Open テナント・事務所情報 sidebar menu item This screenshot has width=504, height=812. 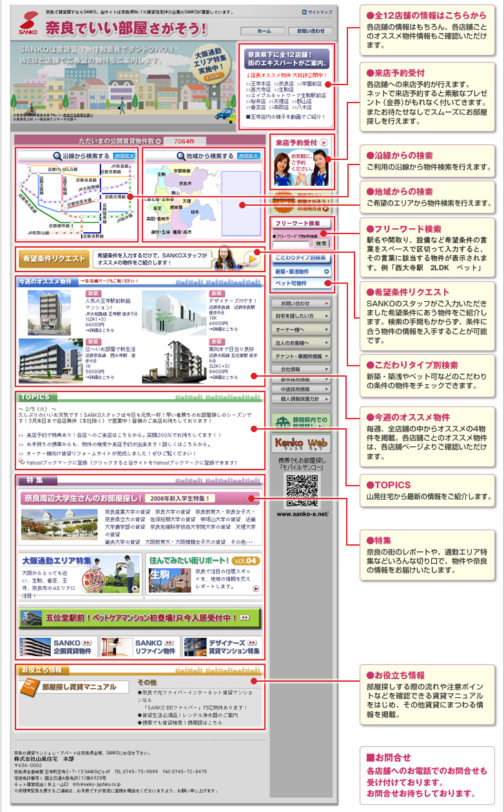(x=302, y=356)
